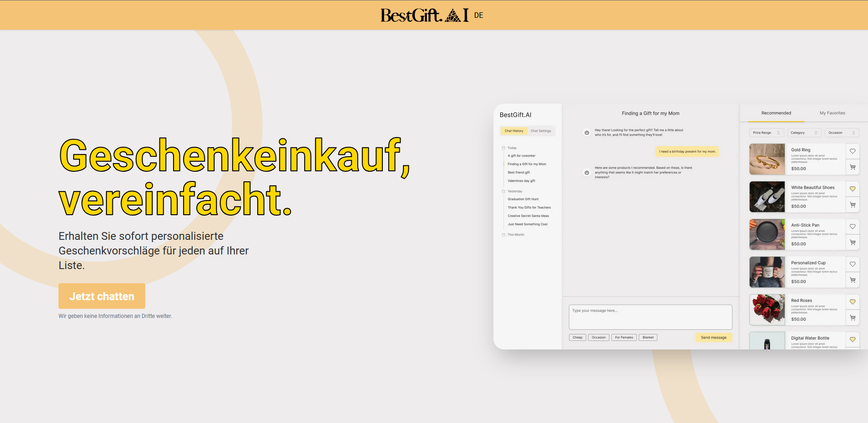Click the Occasion suggestion chip below input

(x=598, y=338)
